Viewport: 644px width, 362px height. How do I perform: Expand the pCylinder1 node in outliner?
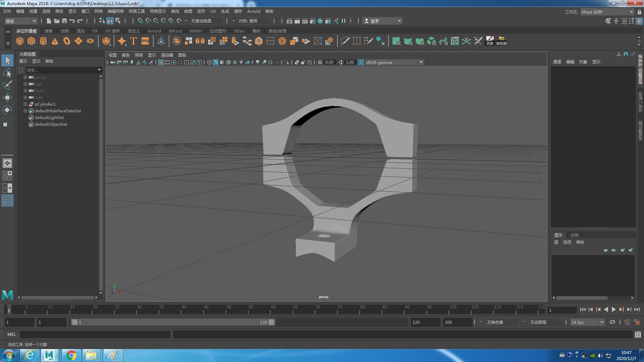coord(25,104)
